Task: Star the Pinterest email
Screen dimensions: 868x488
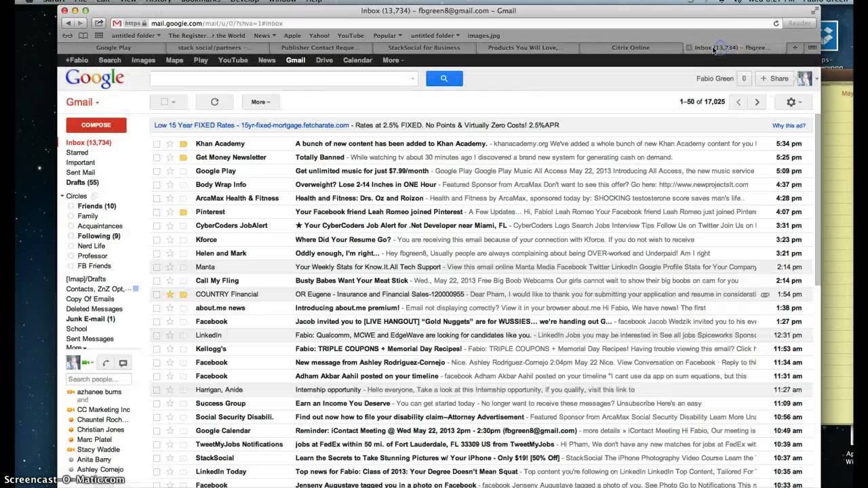Action: point(170,212)
